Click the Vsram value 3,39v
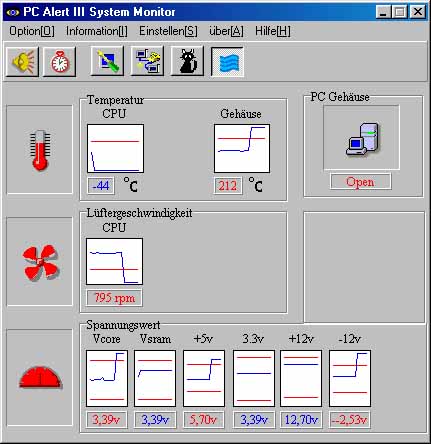The height and width of the screenshot is (444, 431). click(155, 420)
